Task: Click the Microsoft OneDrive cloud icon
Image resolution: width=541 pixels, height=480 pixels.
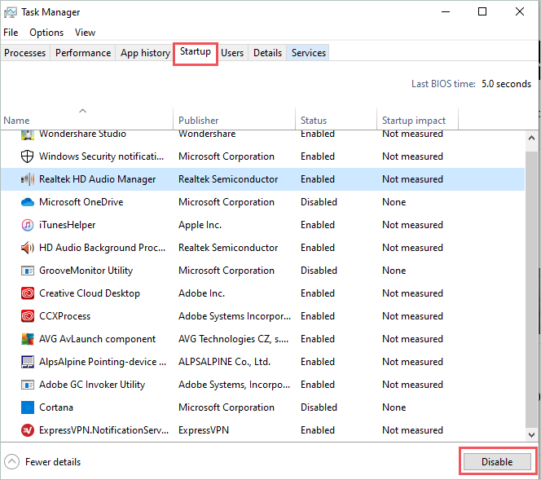Action: (x=28, y=202)
